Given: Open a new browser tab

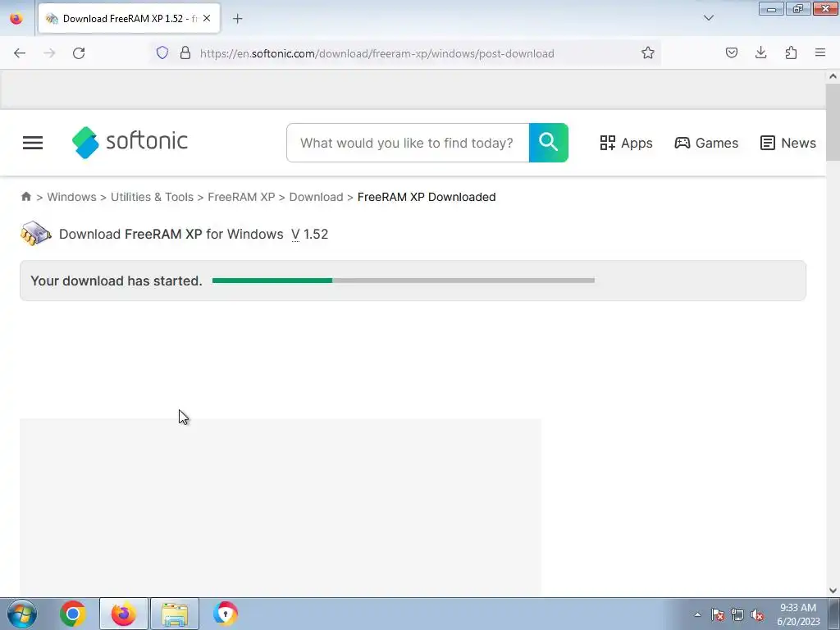Looking at the screenshot, I should [237, 19].
